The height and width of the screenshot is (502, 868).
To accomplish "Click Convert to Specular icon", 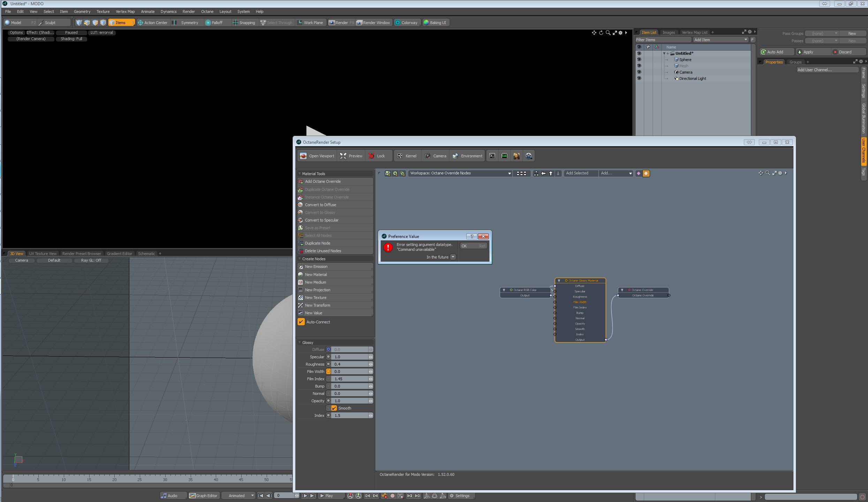I will click(300, 220).
